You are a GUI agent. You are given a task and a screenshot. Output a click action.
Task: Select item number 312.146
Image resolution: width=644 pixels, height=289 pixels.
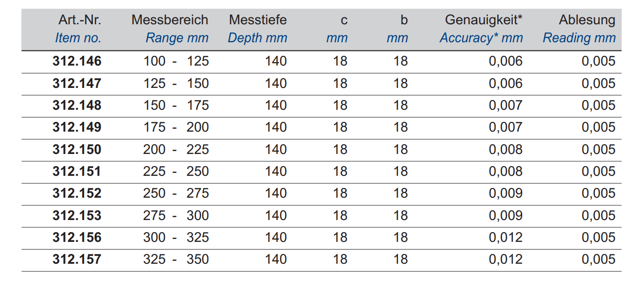click(x=77, y=61)
